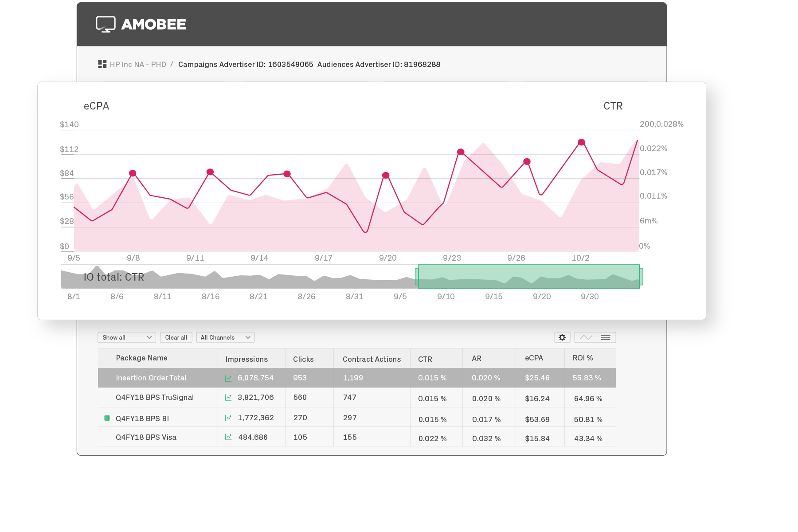Open the settings gear icon above the table
Image resolution: width=798 pixels, height=532 pixels.
point(562,337)
